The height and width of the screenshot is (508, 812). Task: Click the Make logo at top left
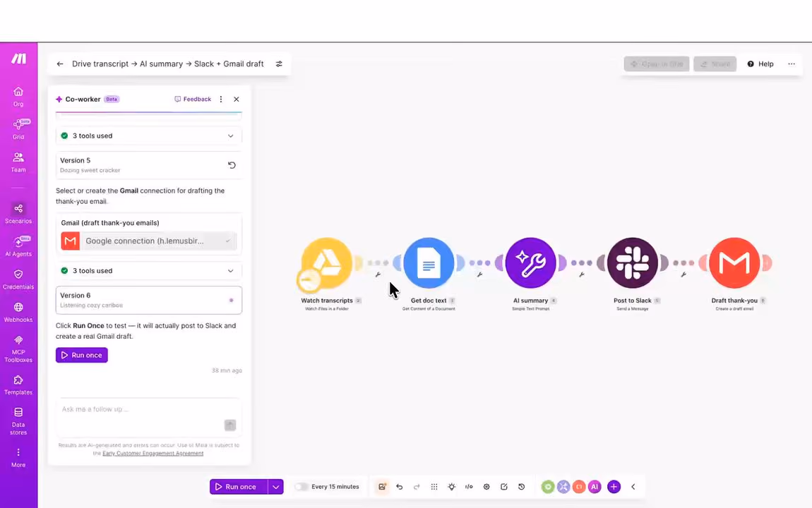(18, 59)
